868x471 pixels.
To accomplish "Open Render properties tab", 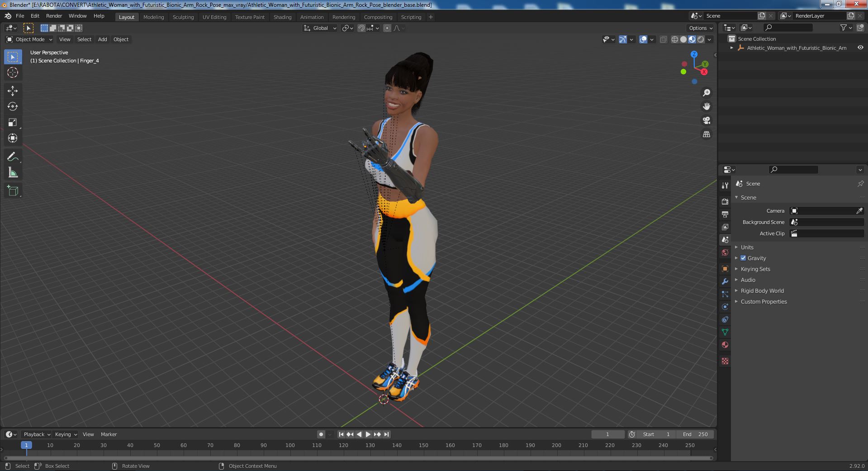I will point(725,201).
